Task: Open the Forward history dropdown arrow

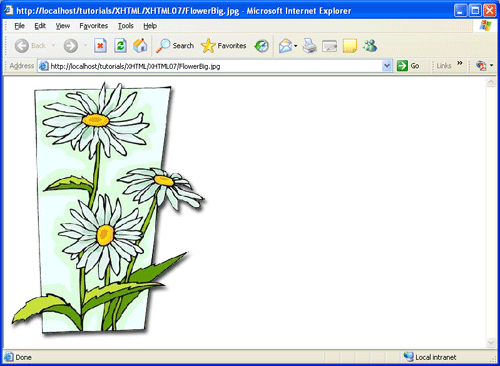Action: (x=85, y=46)
